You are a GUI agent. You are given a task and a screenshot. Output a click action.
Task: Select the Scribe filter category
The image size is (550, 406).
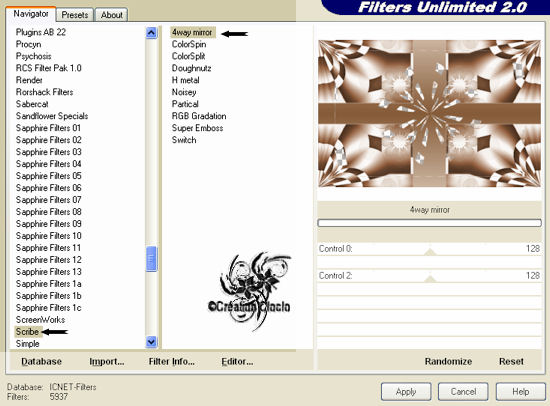pos(27,332)
